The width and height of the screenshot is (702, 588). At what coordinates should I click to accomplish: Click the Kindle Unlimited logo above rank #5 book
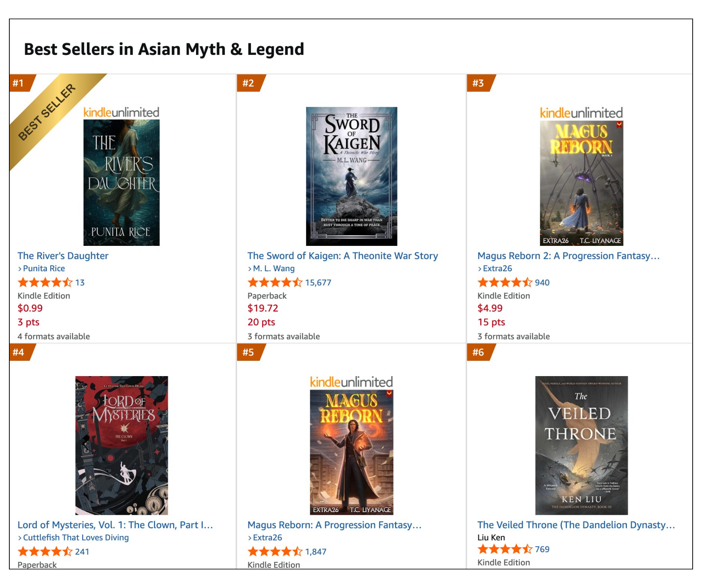click(x=351, y=382)
